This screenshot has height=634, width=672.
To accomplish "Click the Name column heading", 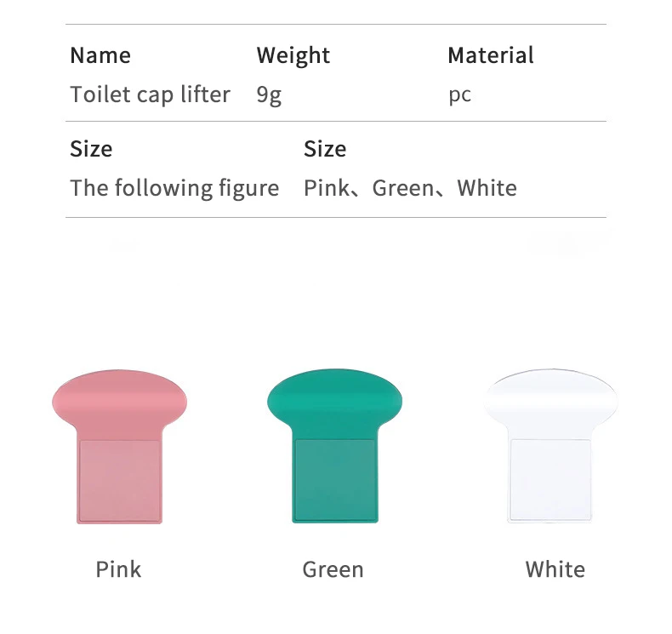I will [100, 56].
